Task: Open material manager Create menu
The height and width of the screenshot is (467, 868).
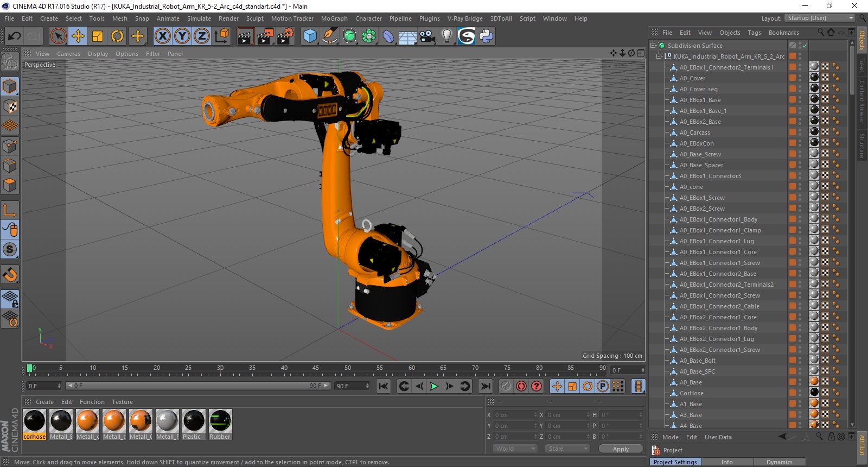Action: [x=44, y=402]
